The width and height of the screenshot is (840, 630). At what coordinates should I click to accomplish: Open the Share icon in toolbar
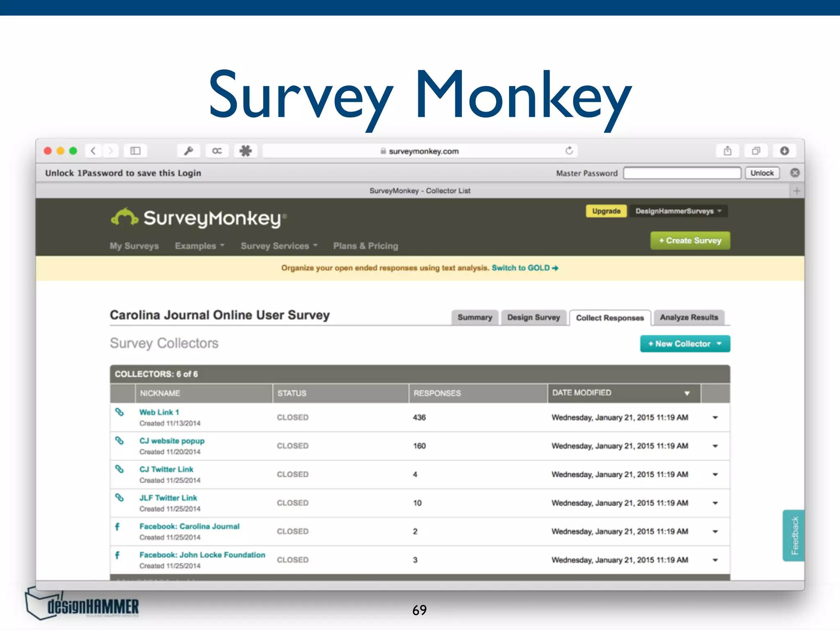point(728,151)
